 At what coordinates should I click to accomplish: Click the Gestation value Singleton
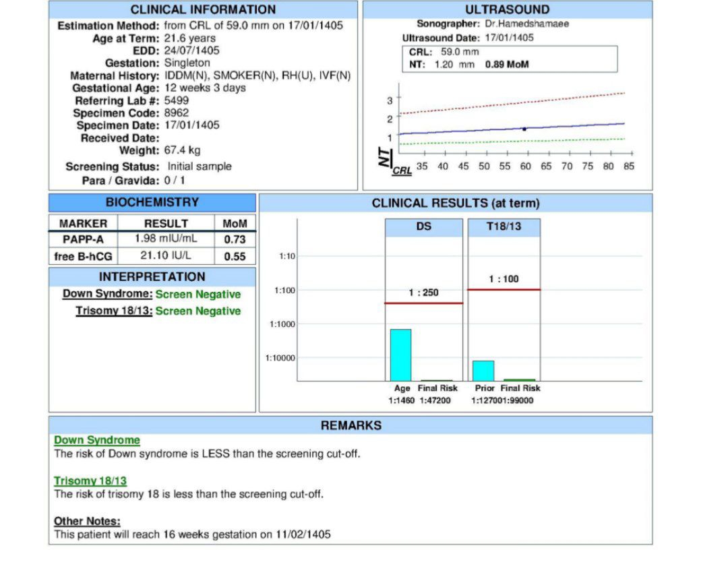tap(187, 63)
